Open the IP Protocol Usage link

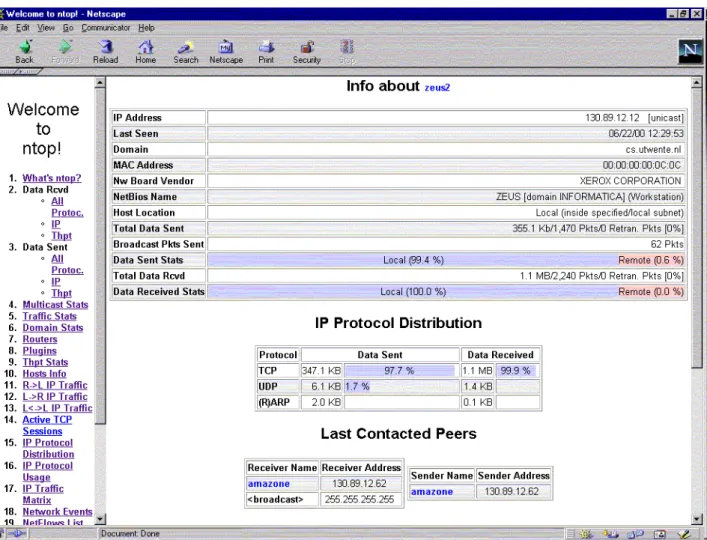click(47, 471)
